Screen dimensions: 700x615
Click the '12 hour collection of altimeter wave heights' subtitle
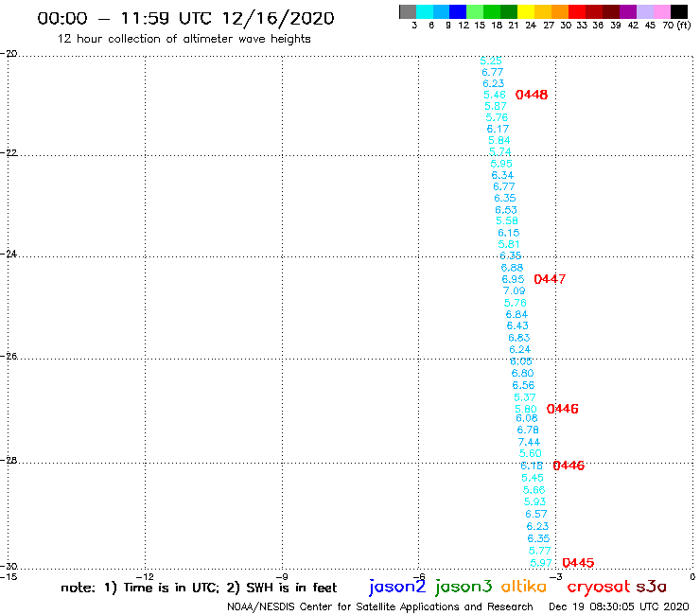pos(184,39)
